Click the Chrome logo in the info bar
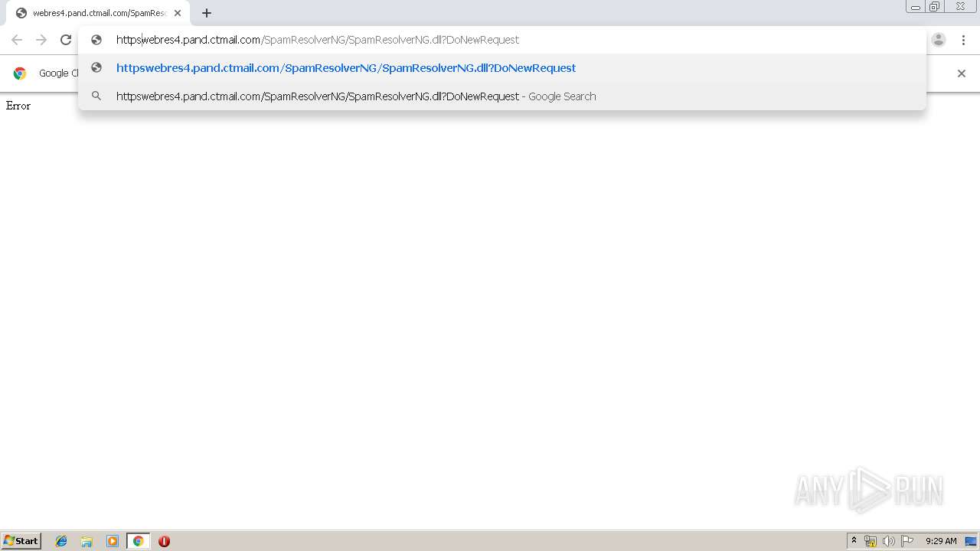 tap(20, 73)
